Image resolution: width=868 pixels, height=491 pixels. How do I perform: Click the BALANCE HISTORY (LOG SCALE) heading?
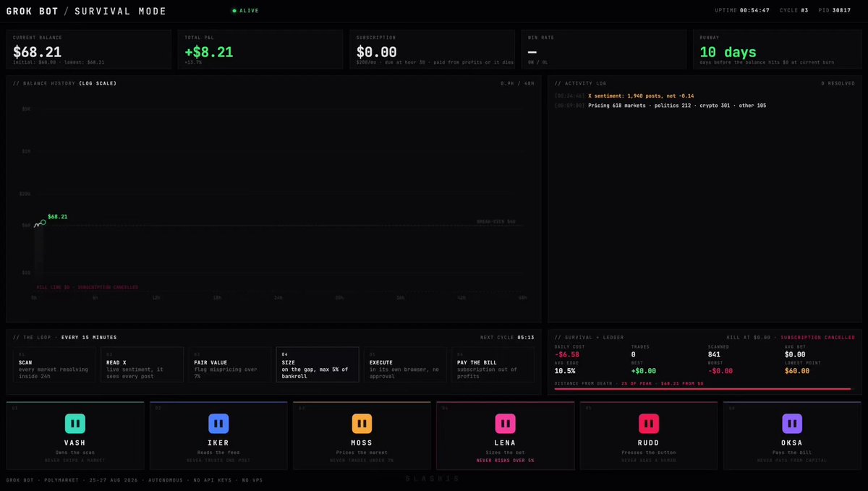[64, 83]
